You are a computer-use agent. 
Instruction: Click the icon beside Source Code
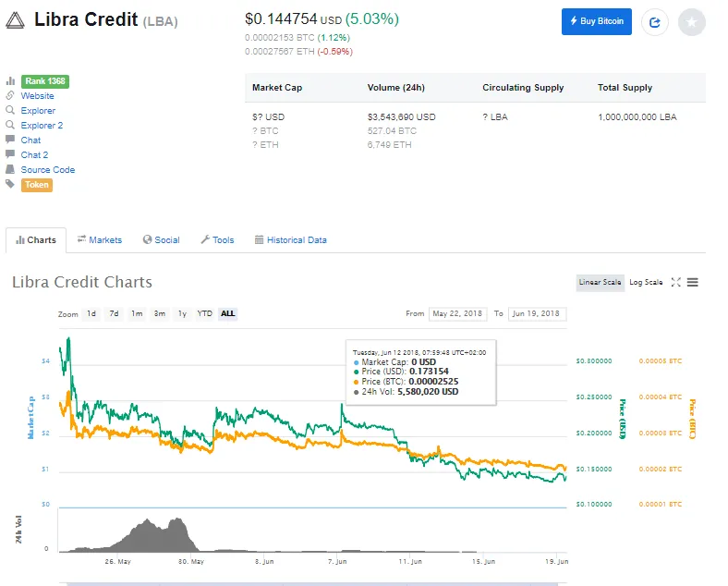[10, 169]
